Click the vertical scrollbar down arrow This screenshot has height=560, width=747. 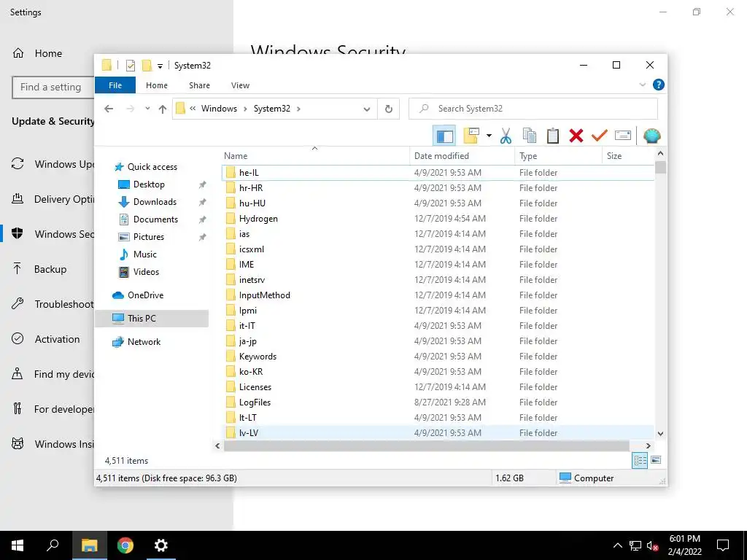(x=660, y=434)
